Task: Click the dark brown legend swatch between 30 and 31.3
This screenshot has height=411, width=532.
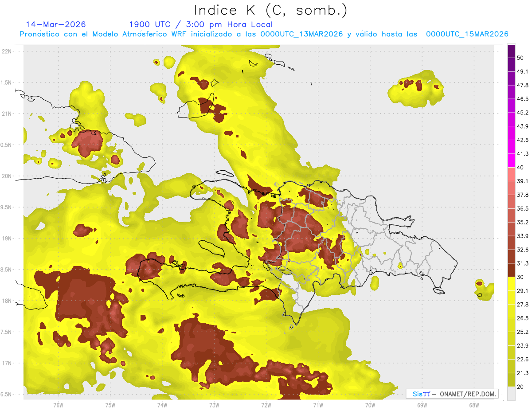Action: point(511,270)
